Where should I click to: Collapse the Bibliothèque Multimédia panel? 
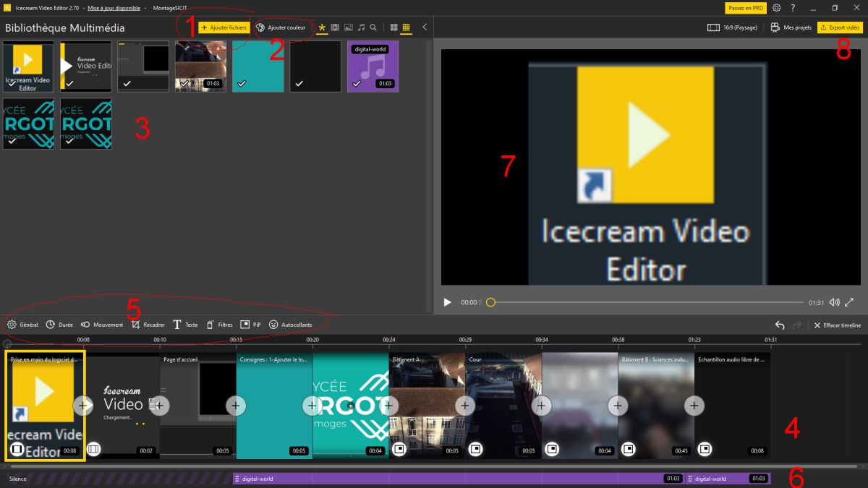pyautogui.click(x=425, y=27)
